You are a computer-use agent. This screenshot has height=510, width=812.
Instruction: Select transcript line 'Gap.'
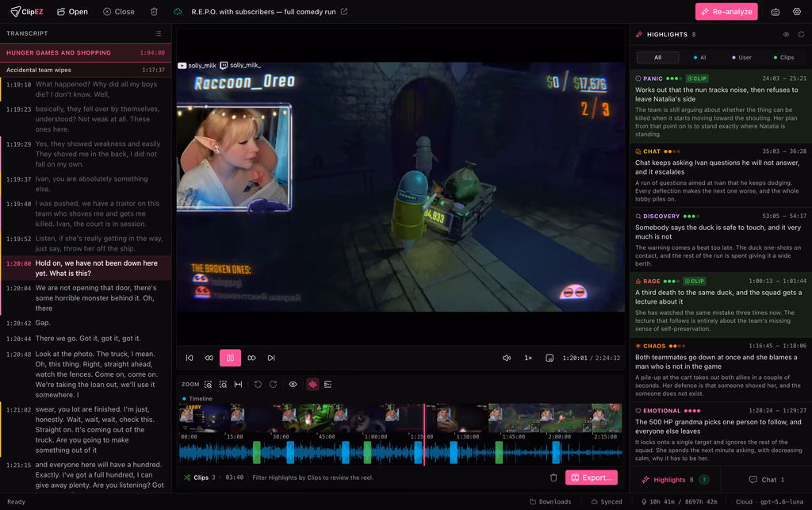coord(86,323)
